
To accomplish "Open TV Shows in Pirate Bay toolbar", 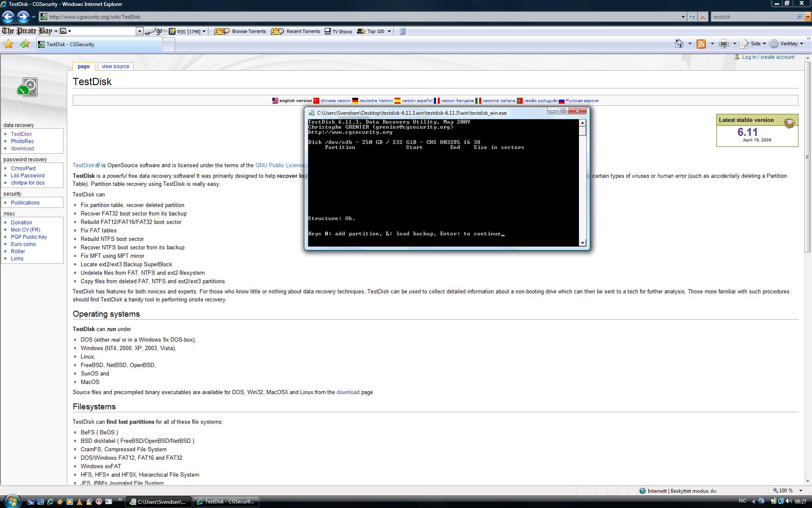I will pyautogui.click(x=338, y=31).
